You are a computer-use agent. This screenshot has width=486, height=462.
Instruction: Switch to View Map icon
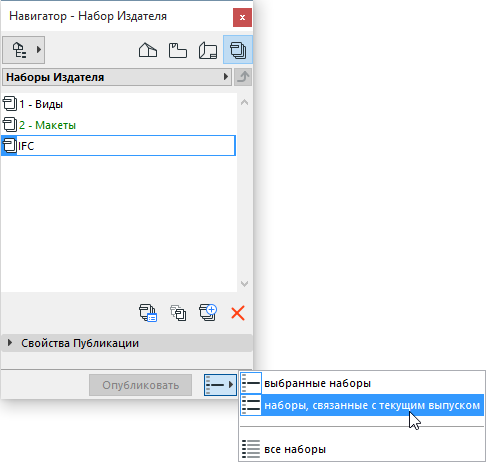[x=178, y=50]
